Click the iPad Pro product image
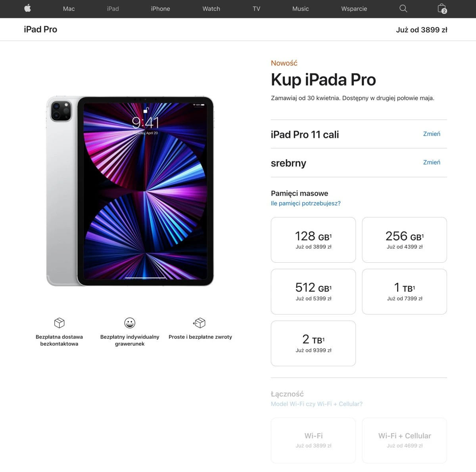Screen dimensions: 476x472 [x=130, y=191]
